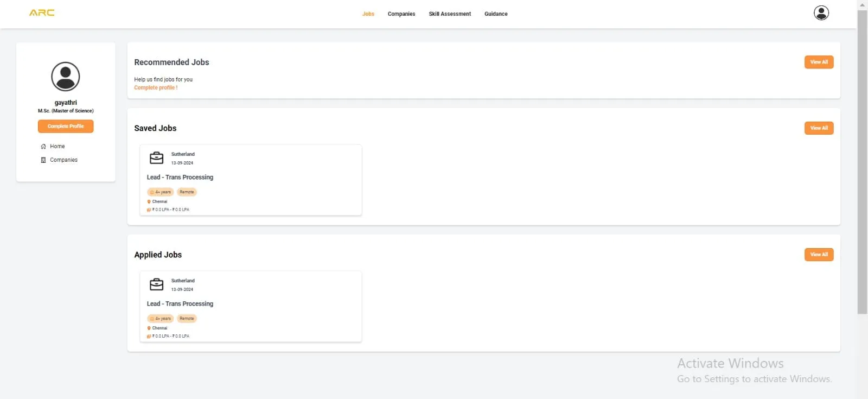Click the 13-09-2024 date on the saved job
This screenshot has height=399, width=868.
coord(182,163)
